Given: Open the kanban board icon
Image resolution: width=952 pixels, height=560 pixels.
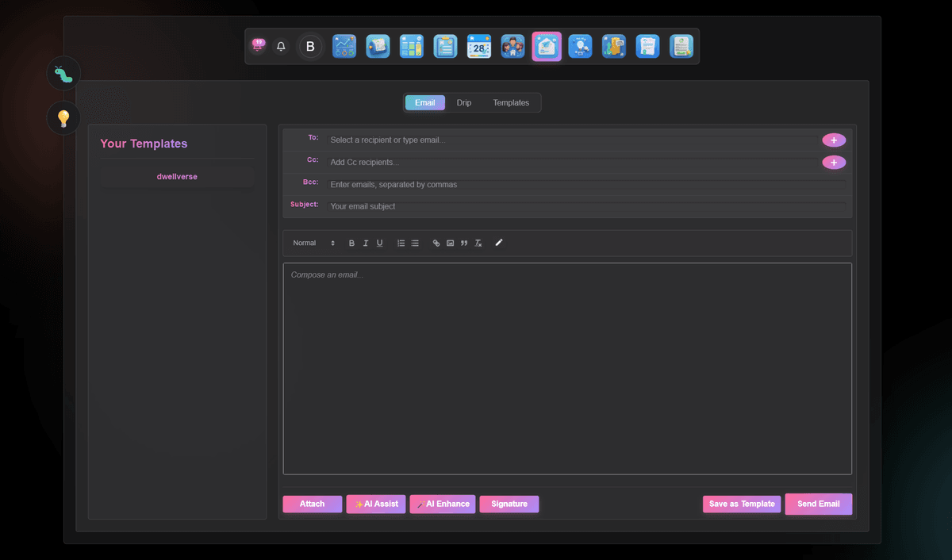Looking at the screenshot, I should click(x=411, y=46).
